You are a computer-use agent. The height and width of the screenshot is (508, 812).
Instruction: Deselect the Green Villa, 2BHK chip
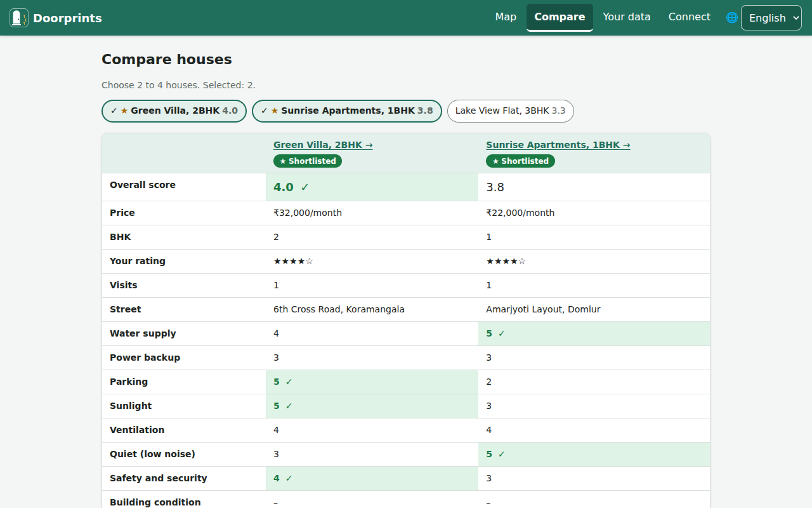174,110
